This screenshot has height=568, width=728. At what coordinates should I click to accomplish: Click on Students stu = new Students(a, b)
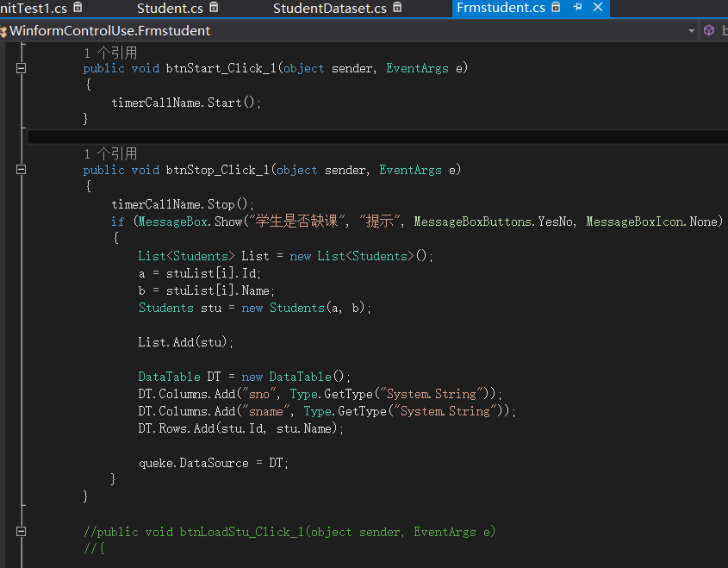(x=255, y=308)
